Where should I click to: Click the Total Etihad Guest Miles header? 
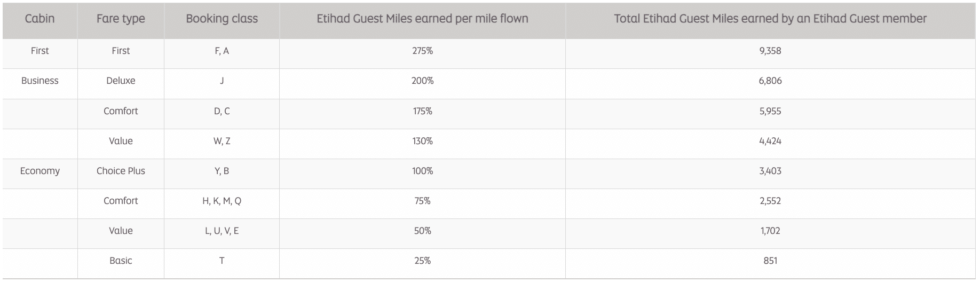pyautogui.click(x=770, y=19)
